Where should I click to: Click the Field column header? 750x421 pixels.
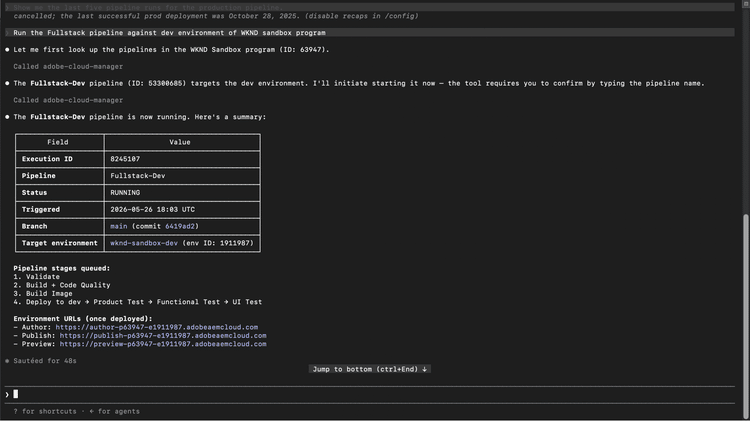58,142
